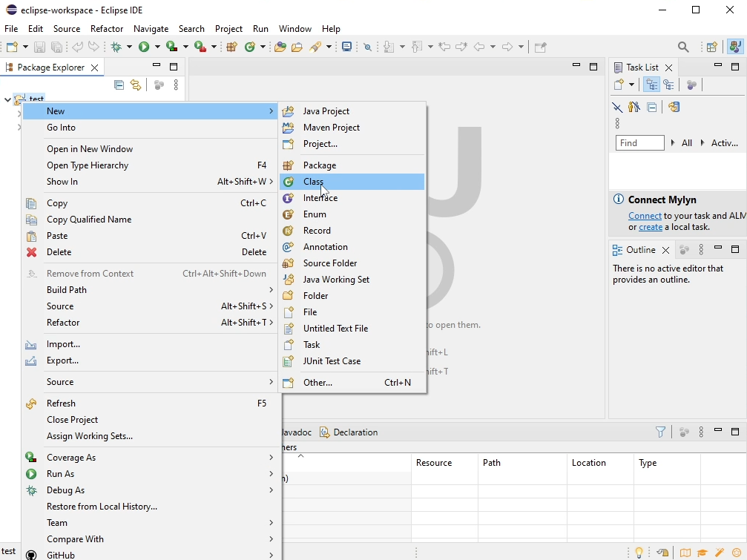This screenshot has width=747, height=560.
Task: Click the New wizard icon in the main toolbar
Action: pos(12,47)
